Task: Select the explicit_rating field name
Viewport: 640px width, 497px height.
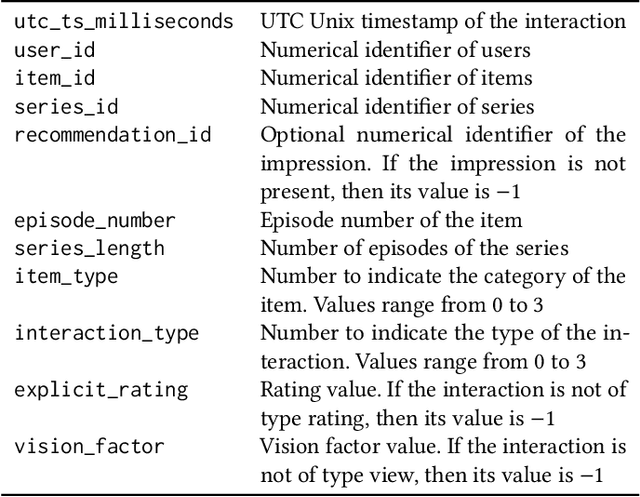Action: (101, 390)
